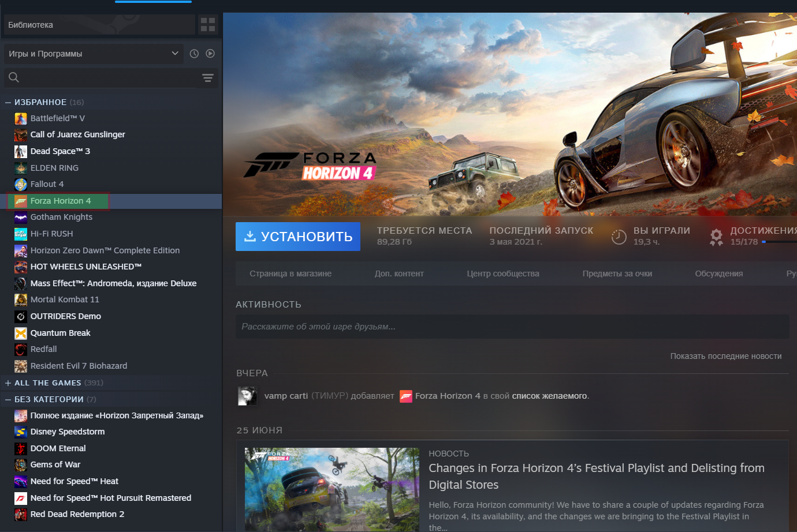Screen dimensions: 797x532
Task: Click Показать последние новости link
Action: (x=726, y=356)
